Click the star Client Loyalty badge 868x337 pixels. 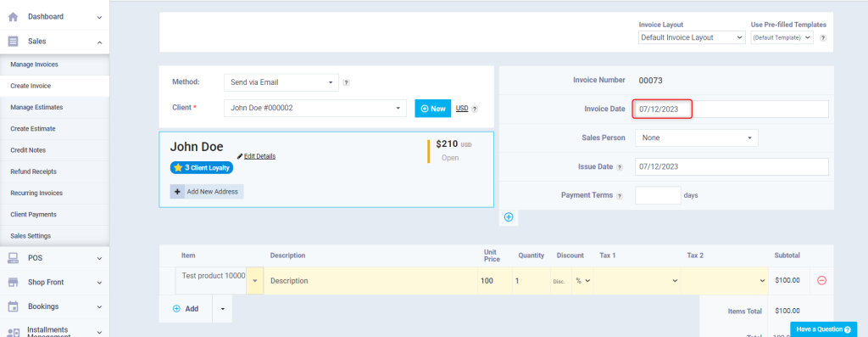click(202, 167)
